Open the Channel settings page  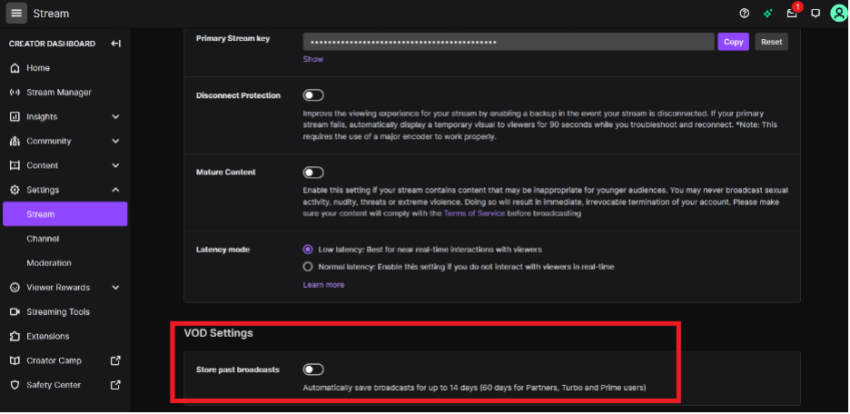click(43, 239)
